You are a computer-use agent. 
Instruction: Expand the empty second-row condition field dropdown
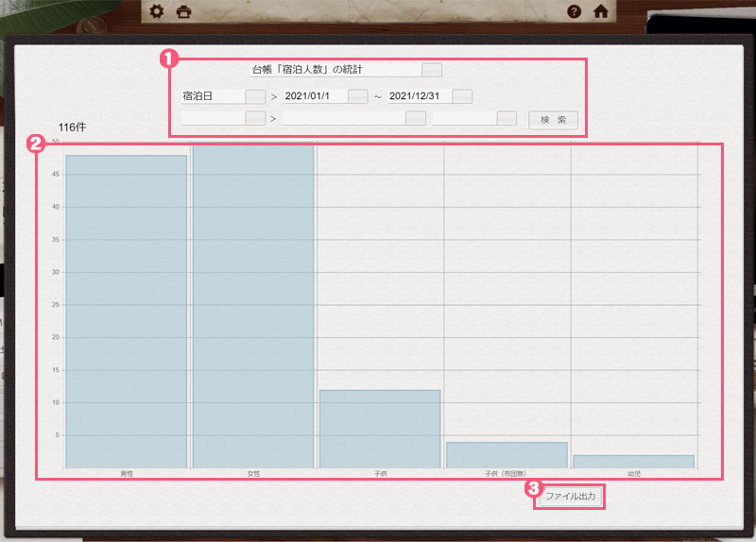pos(255,119)
